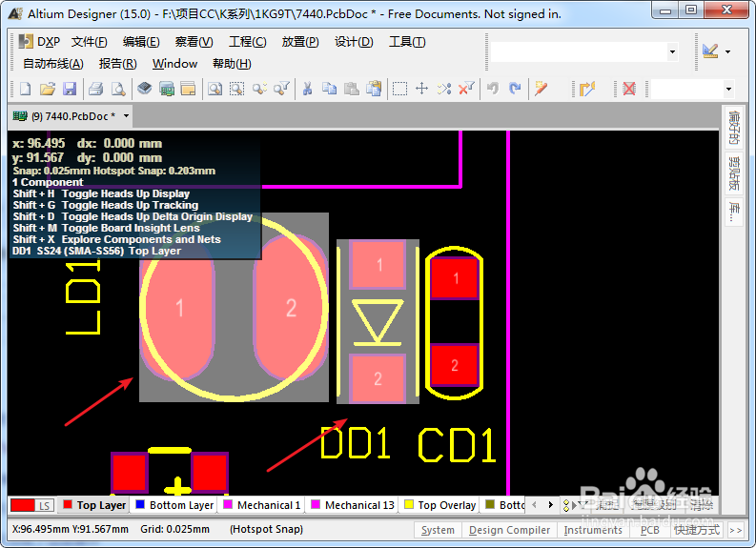Open the 文件(F) menu
756x548 pixels.
pos(90,42)
